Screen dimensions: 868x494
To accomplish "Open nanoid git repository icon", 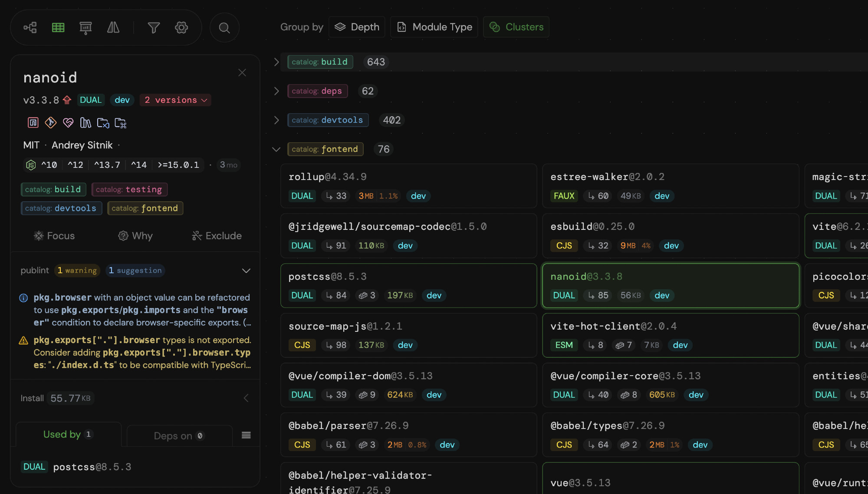I will click(51, 123).
